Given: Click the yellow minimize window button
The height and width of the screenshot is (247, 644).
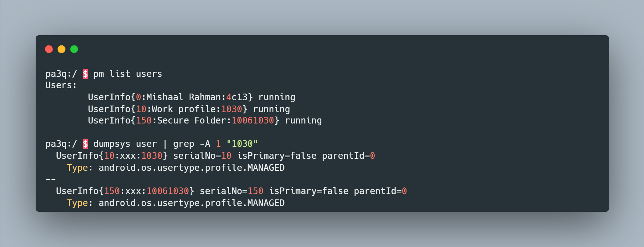Looking at the screenshot, I should 61,49.
